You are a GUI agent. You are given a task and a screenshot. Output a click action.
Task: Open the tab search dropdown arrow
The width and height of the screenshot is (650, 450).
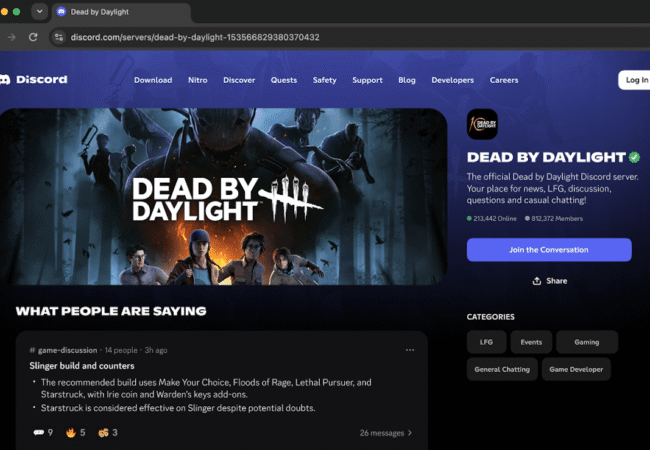39,12
